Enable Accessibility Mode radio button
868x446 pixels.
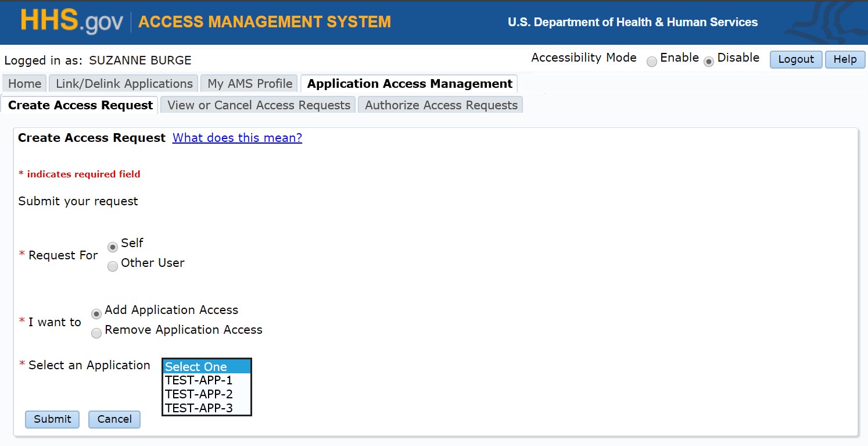[x=652, y=62]
